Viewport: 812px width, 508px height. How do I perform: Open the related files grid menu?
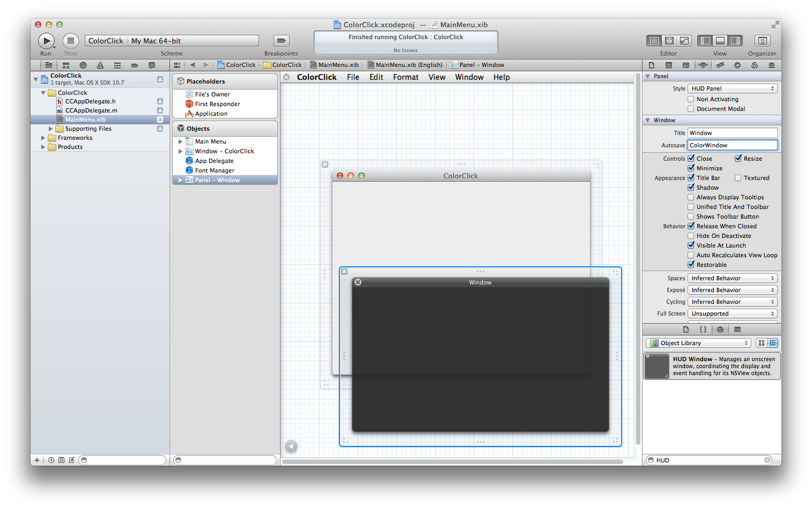177,65
